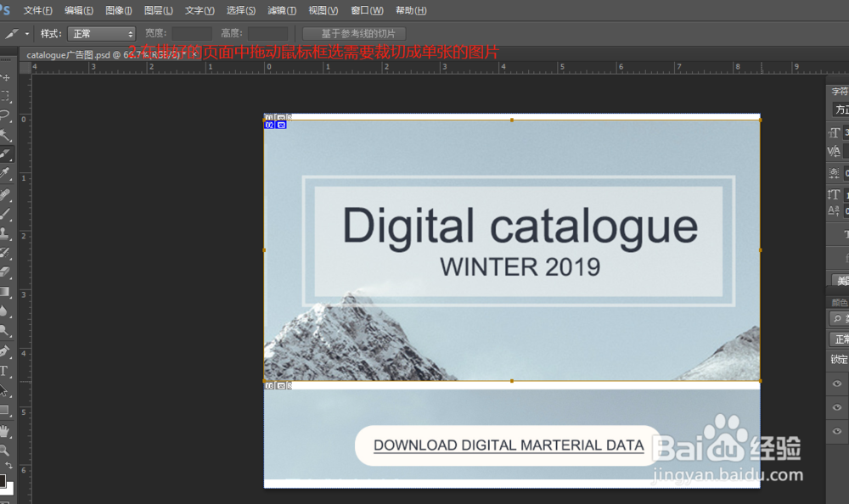
Task: Select the Eyedropper tool
Action: [6, 174]
